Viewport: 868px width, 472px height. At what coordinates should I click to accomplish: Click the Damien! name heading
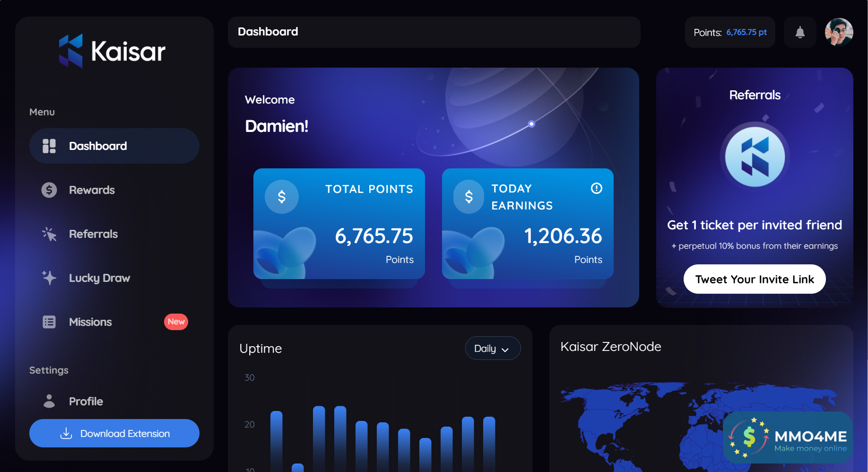[277, 126]
